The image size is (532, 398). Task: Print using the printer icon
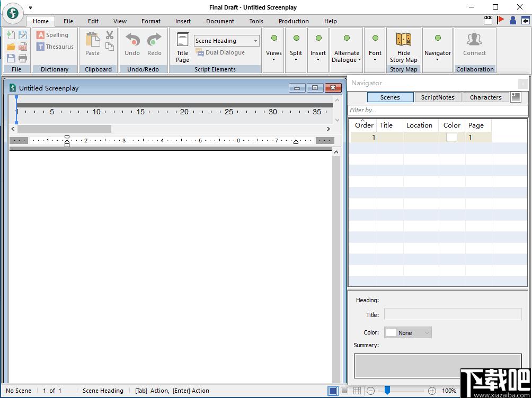point(23,58)
